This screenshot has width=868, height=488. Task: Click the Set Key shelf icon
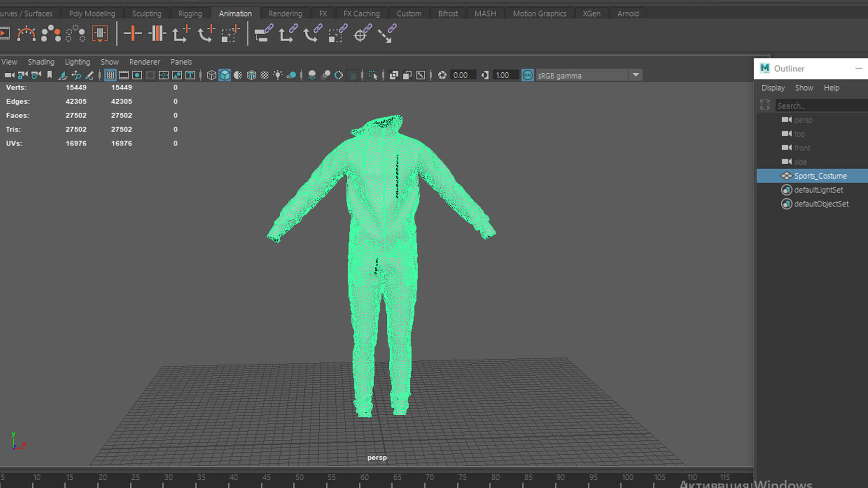132,34
